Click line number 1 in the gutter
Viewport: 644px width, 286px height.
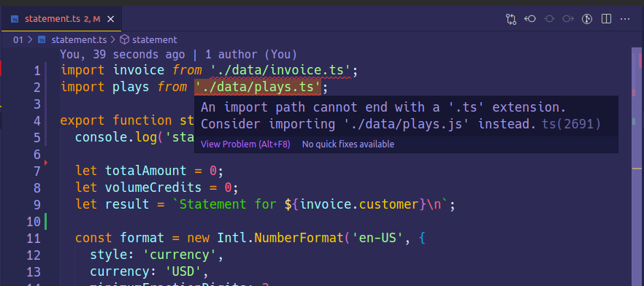tap(37, 71)
